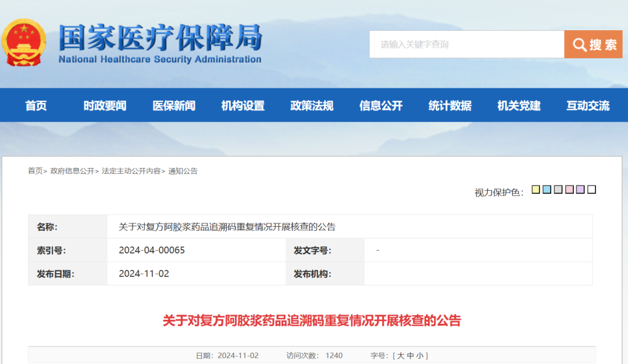Image resolution: width=628 pixels, height=364 pixels.
Task: Click the 视力保护色 label
Action: 499,192
